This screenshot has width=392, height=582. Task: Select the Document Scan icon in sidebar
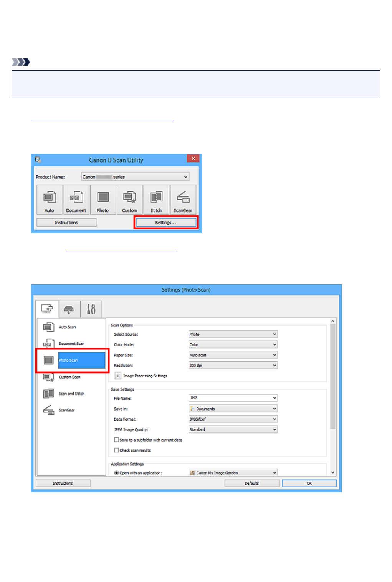click(x=48, y=343)
